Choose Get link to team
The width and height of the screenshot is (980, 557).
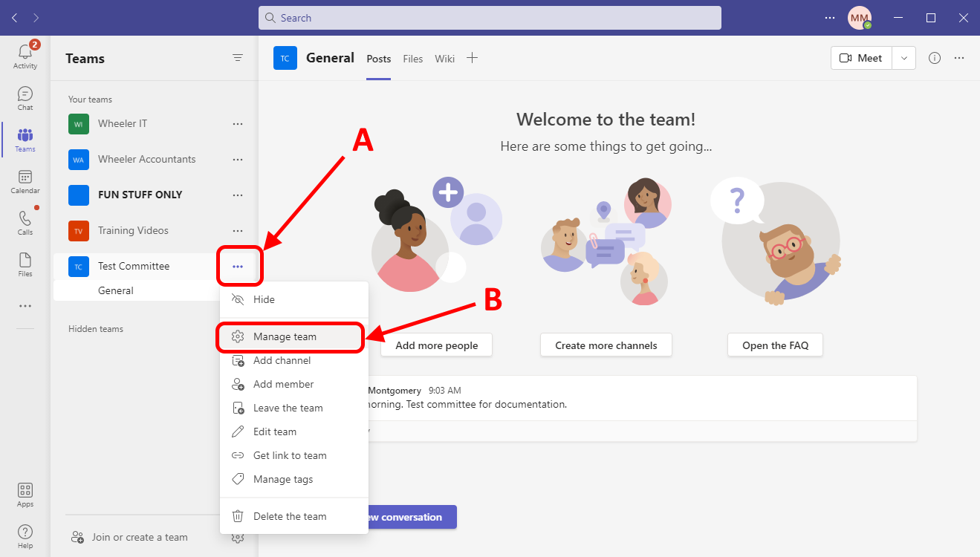[294, 455]
